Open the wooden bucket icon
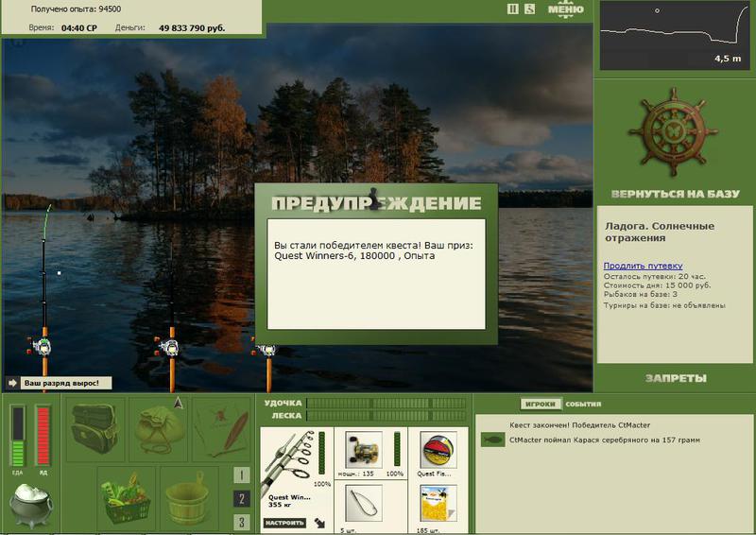Screen dimensions: 756x535 pyautogui.click(x=188, y=498)
